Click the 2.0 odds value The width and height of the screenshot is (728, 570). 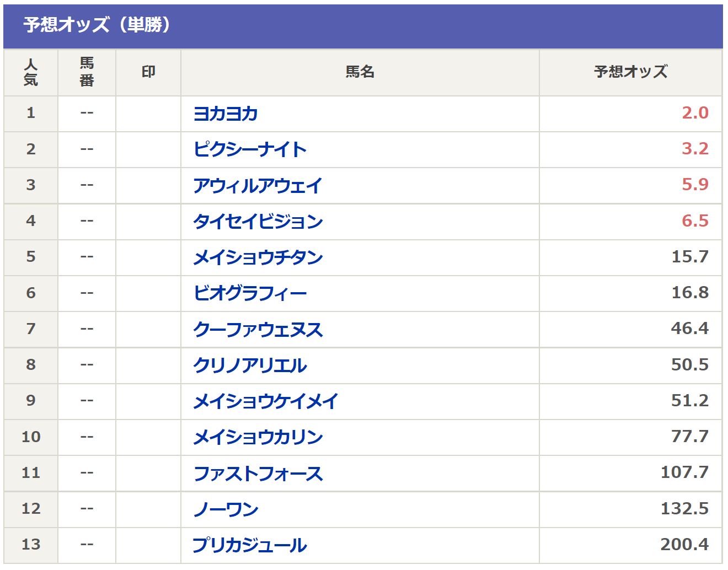pyautogui.click(x=694, y=113)
